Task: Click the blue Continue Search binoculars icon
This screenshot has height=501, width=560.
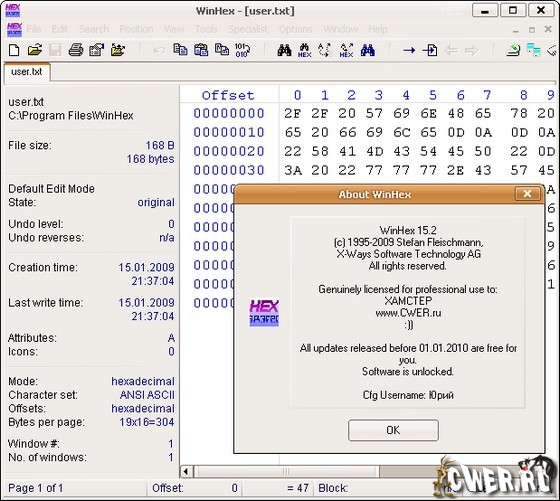Action: pos(368,50)
